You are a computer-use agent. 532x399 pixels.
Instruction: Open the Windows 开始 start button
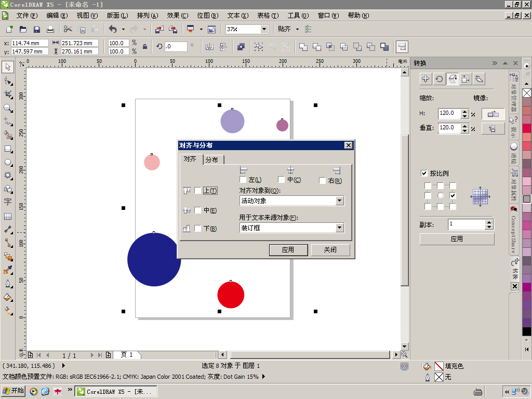[14, 391]
